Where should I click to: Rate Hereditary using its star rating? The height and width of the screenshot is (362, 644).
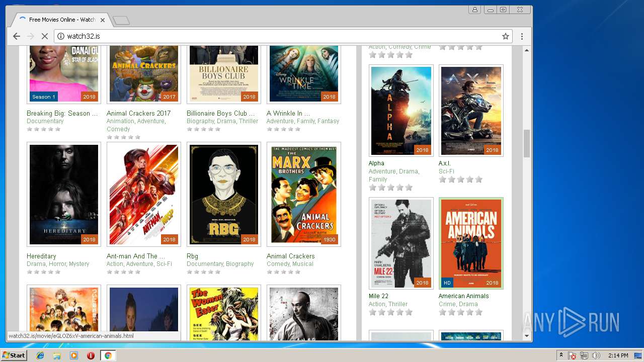pos(43,272)
